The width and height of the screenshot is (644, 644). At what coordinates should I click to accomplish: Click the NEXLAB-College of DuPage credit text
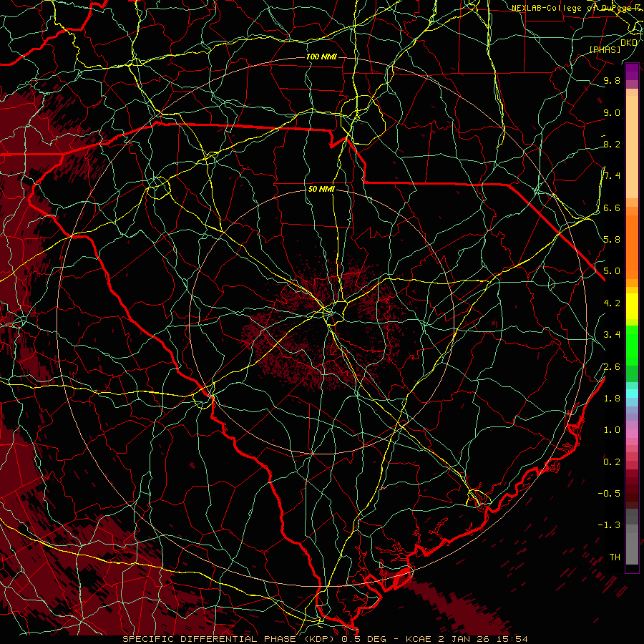576,8
